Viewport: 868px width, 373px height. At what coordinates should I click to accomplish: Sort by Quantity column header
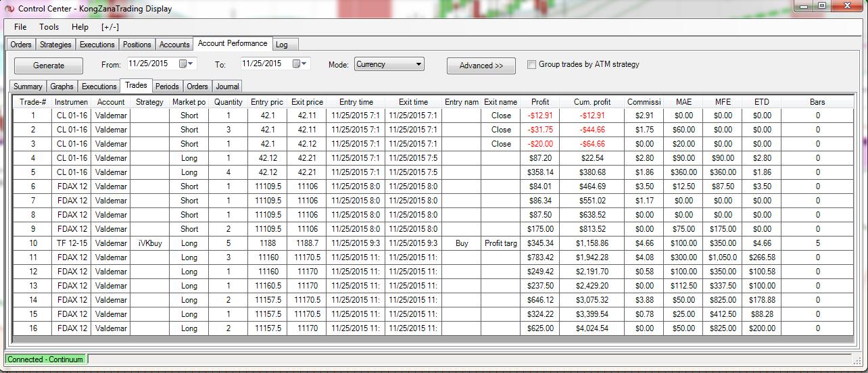pos(228,102)
